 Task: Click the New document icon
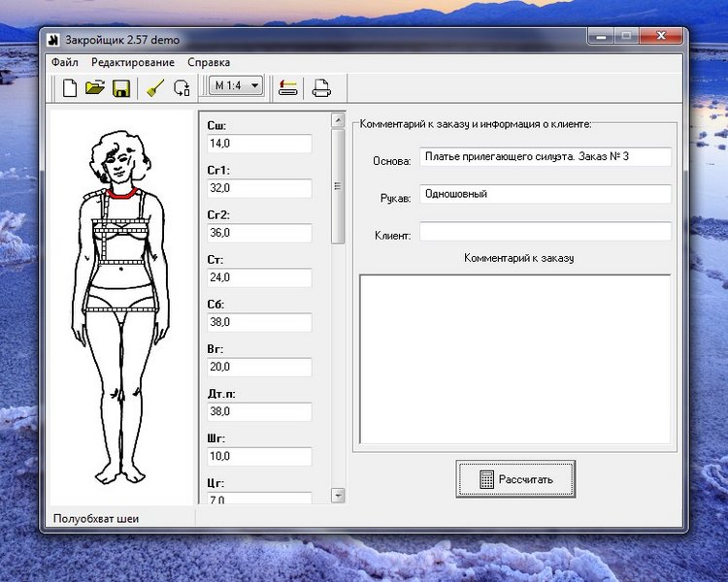(x=70, y=88)
